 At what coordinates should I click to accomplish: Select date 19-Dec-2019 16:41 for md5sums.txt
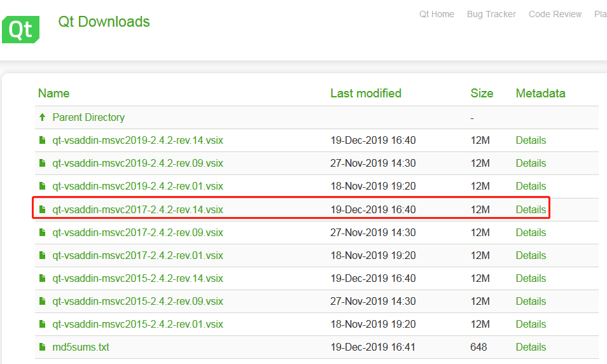(373, 347)
